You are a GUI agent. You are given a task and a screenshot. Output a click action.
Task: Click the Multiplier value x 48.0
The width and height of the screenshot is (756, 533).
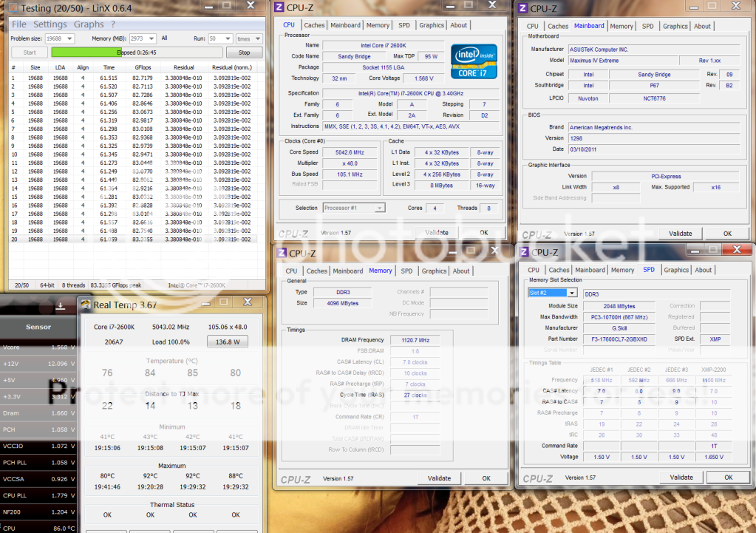coord(350,163)
